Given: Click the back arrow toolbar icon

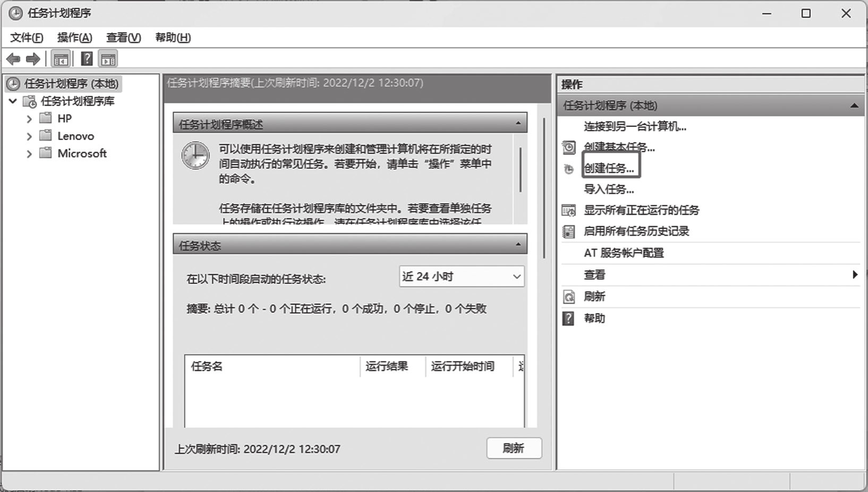Looking at the screenshot, I should point(13,59).
